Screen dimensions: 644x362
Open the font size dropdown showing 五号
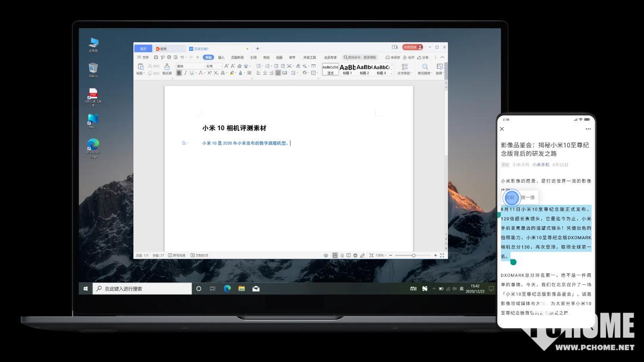[x=214, y=66]
